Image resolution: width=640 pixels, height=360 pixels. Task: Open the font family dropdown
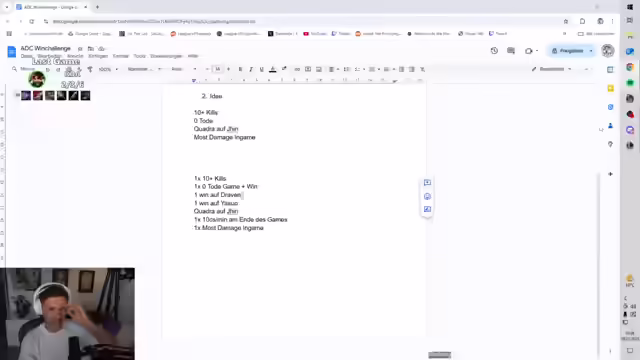(x=184, y=69)
